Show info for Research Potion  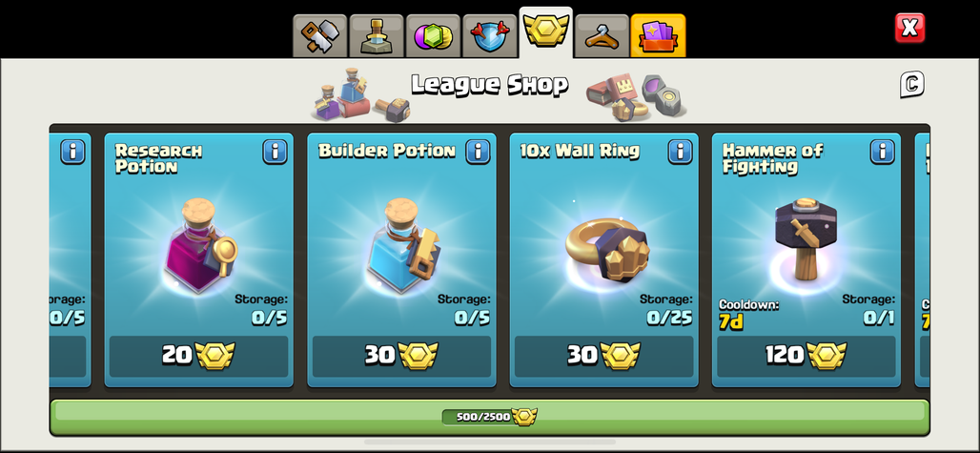275,152
